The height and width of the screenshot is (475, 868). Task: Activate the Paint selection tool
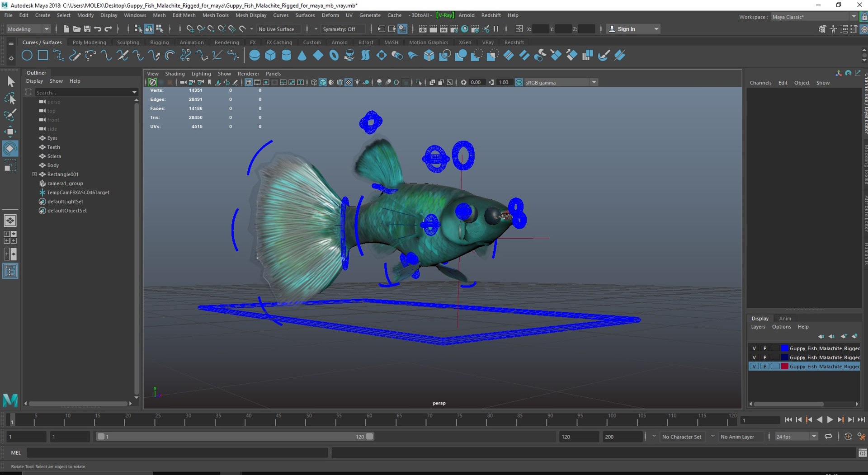(x=10, y=115)
